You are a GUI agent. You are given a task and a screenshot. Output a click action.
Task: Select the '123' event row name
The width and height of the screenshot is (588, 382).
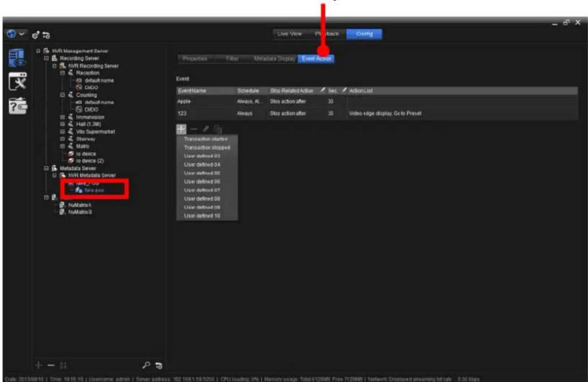[182, 113]
